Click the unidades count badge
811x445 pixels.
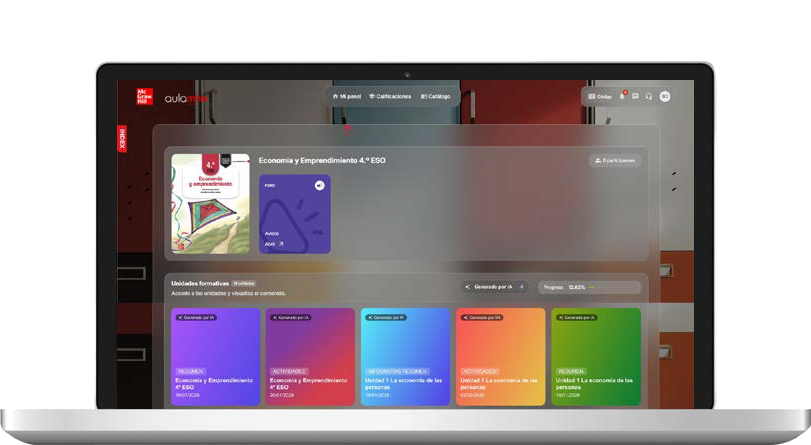pyautogui.click(x=243, y=284)
